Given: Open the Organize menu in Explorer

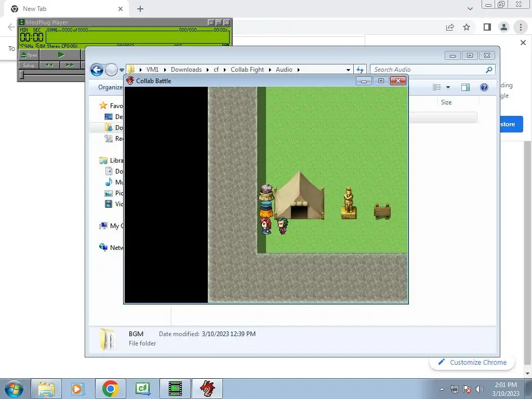Looking at the screenshot, I should click(x=110, y=87).
